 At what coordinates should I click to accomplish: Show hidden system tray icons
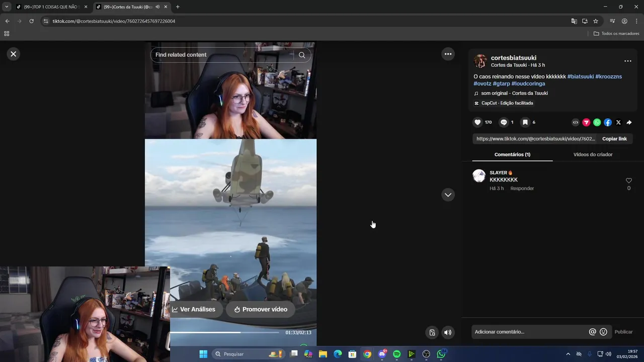click(x=568, y=354)
